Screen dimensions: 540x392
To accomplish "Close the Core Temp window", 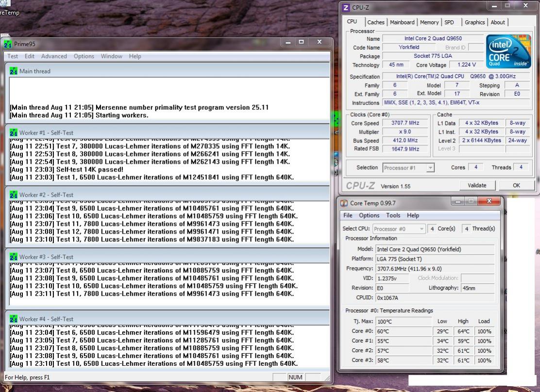I will (489, 201).
